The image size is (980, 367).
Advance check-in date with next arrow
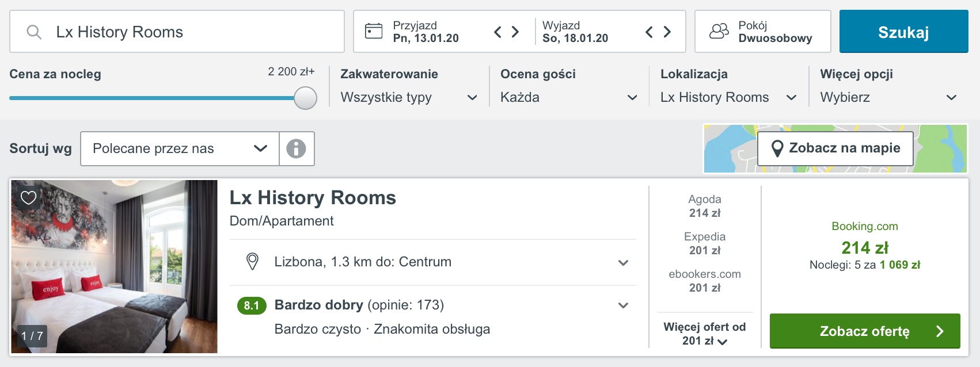coord(515,32)
